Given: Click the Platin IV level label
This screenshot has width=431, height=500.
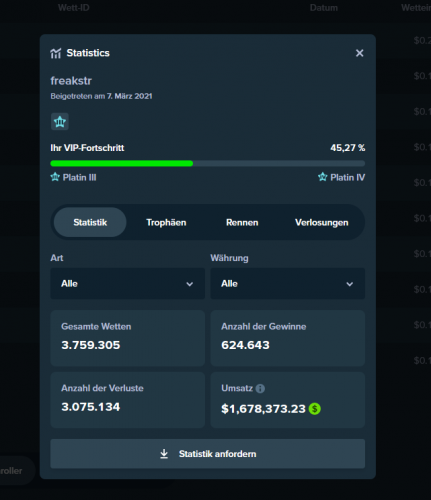Looking at the screenshot, I should (x=348, y=177).
